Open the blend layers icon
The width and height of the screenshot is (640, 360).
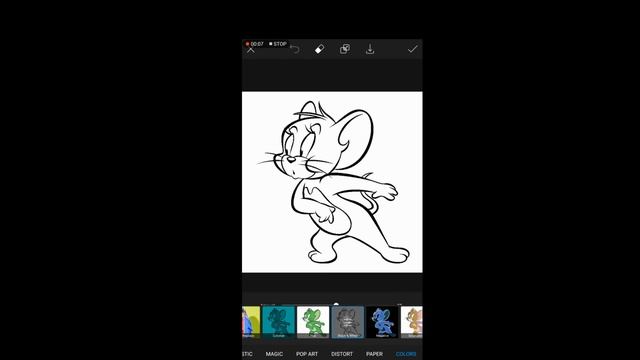tap(345, 49)
